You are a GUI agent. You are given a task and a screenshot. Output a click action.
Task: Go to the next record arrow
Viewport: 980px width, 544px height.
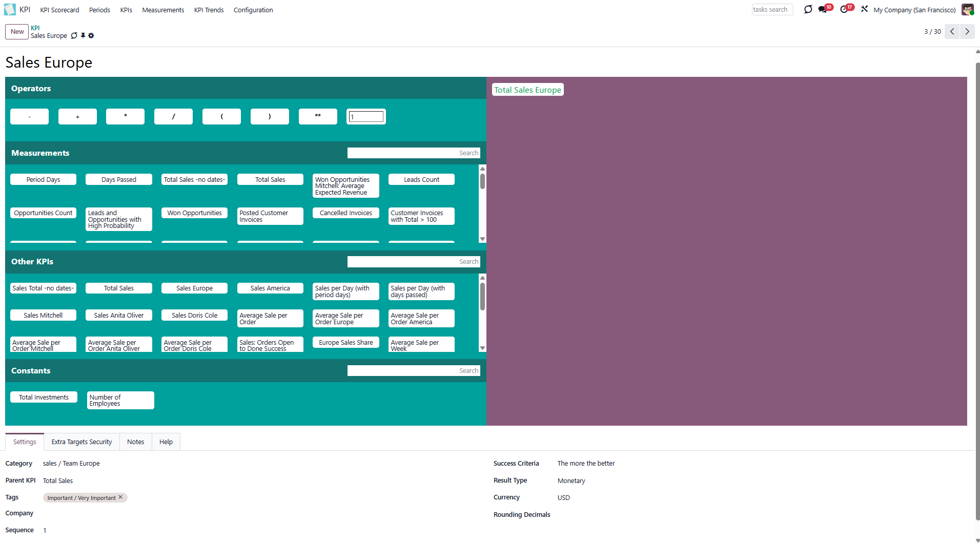967,32
